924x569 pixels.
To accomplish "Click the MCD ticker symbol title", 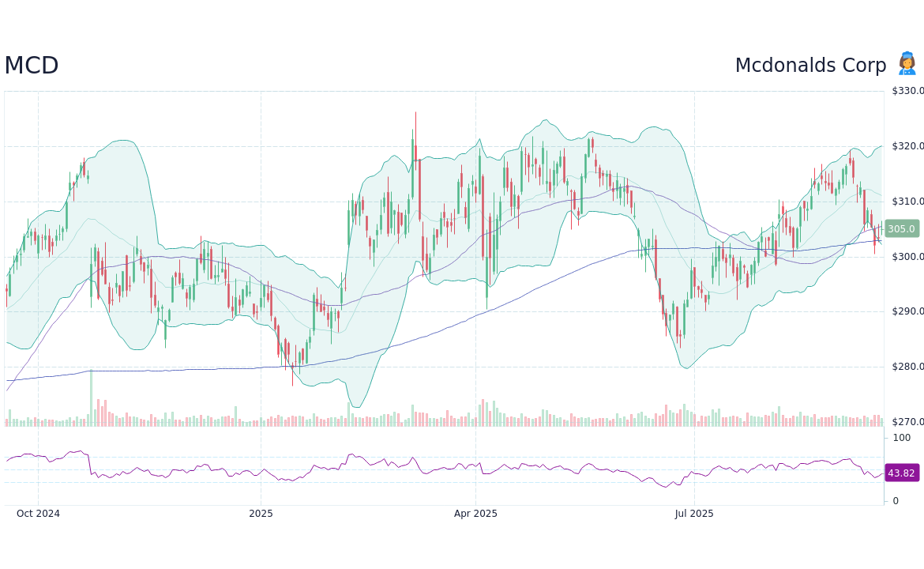I will pyautogui.click(x=32, y=66).
